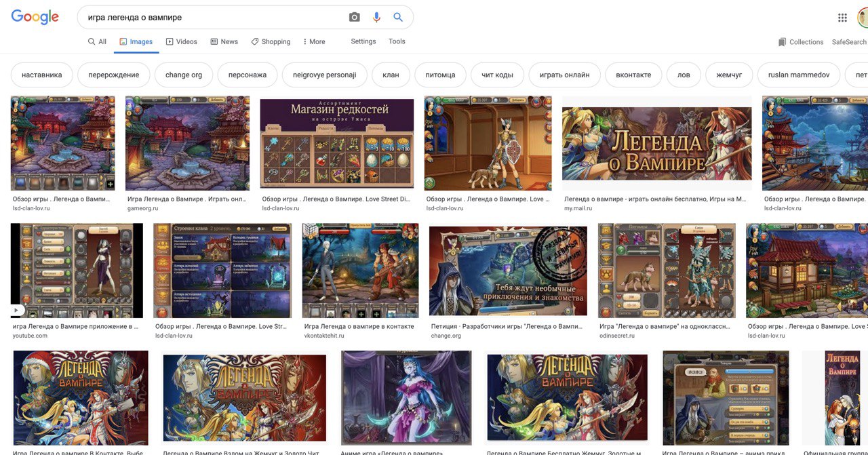The width and height of the screenshot is (868, 455).
Task: Click the blue magnifier search button
Action: 398,18
